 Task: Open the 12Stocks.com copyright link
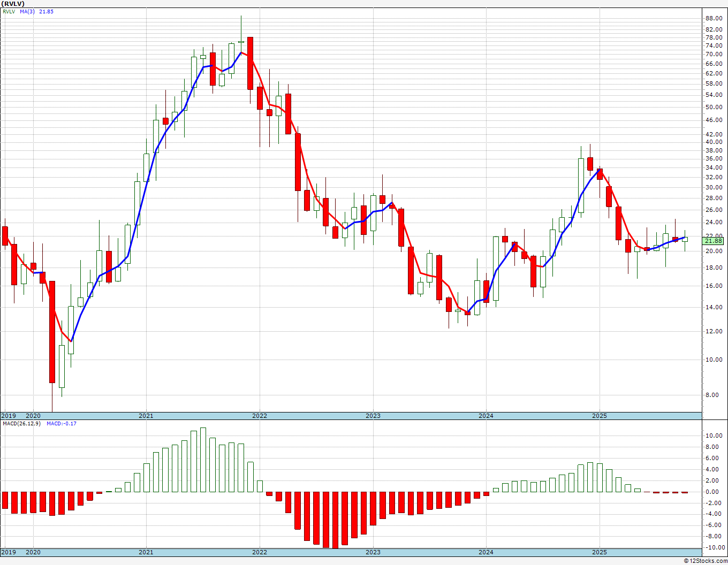[x=706, y=561]
